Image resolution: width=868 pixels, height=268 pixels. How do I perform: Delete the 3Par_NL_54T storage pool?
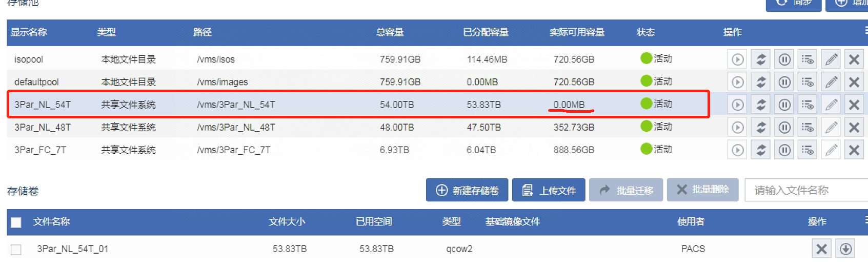(x=854, y=105)
